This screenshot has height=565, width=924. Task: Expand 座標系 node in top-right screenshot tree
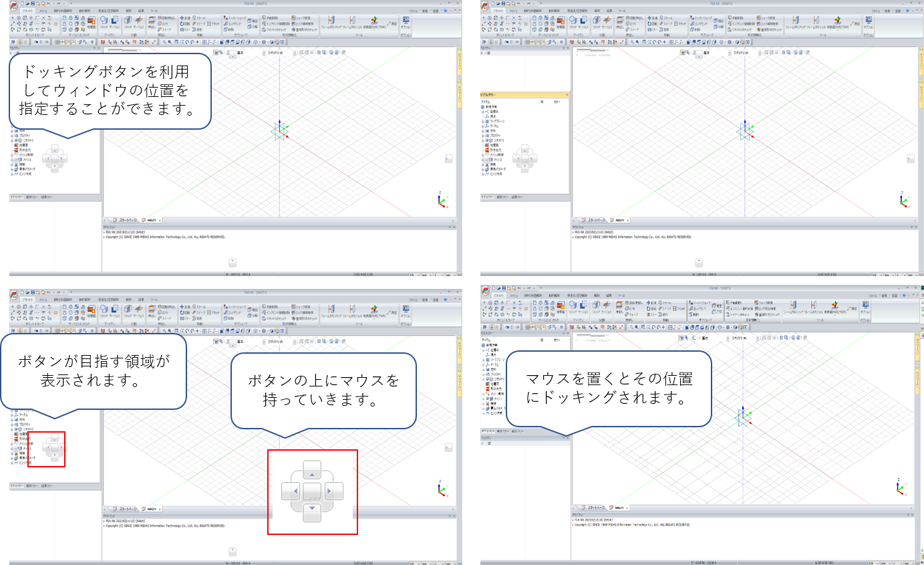[483, 112]
